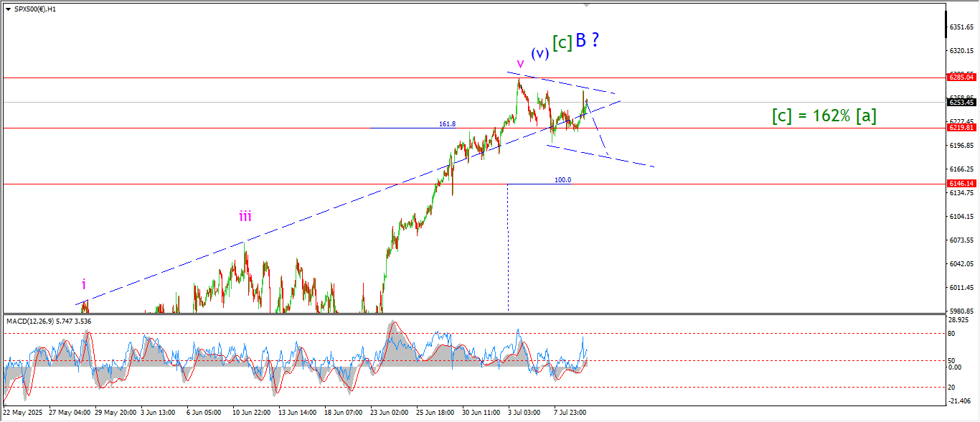Click the pink 'iii' wave label
The height and width of the screenshot is (422, 980).
click(245, 216)
